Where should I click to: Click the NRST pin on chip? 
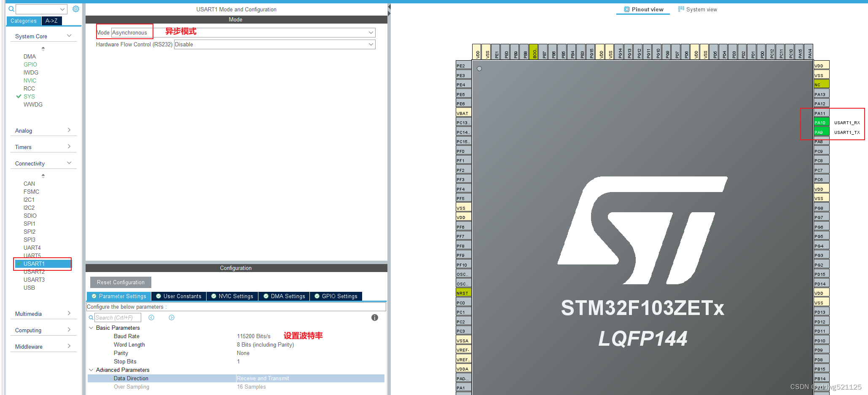(463, 293)
